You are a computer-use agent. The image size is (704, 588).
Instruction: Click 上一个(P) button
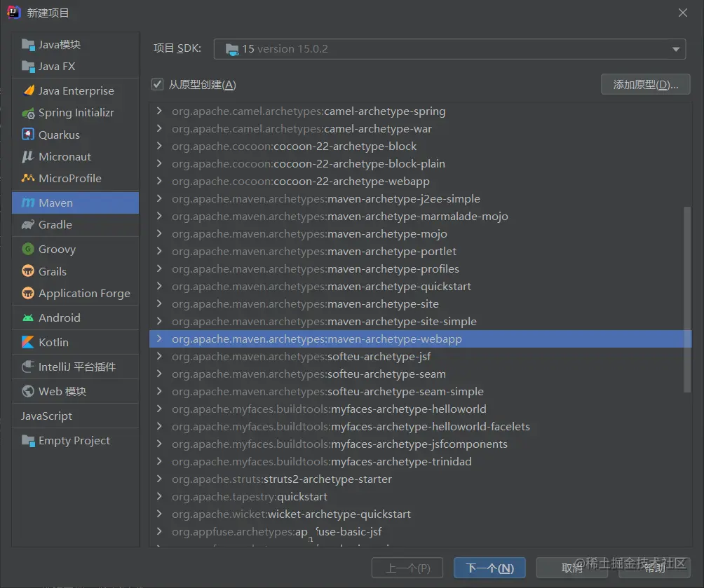point(407,568)
